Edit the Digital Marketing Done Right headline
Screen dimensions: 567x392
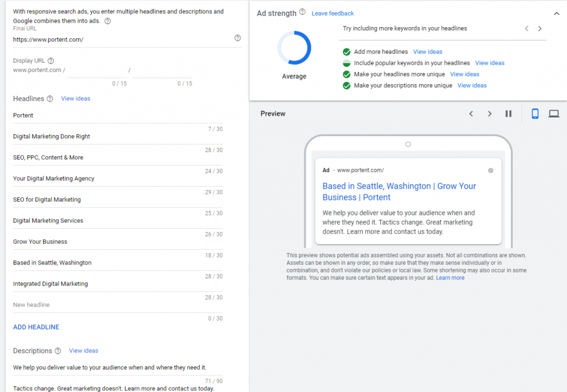[118, 136]
